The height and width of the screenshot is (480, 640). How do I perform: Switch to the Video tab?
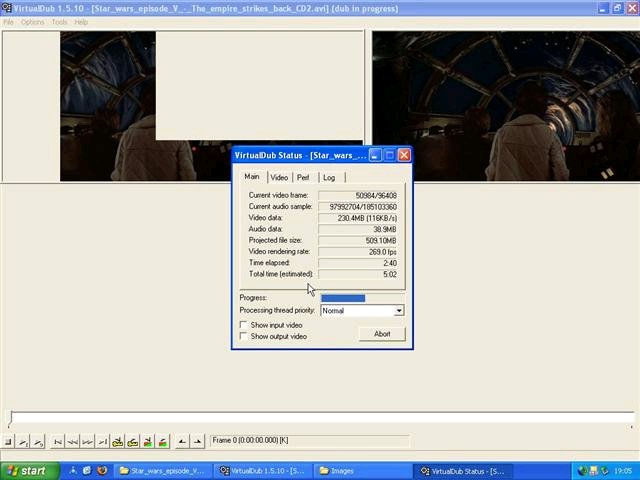click(x=280, y=178)
